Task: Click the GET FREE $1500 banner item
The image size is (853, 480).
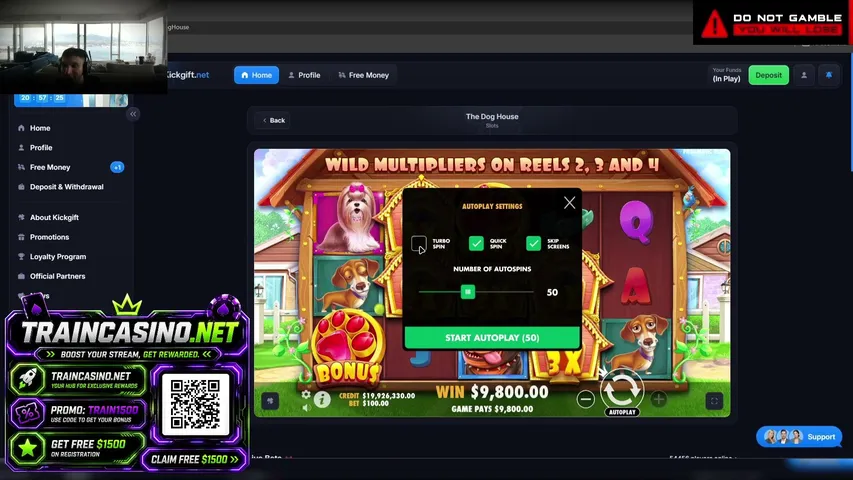Action: click(x=77, y=447)
